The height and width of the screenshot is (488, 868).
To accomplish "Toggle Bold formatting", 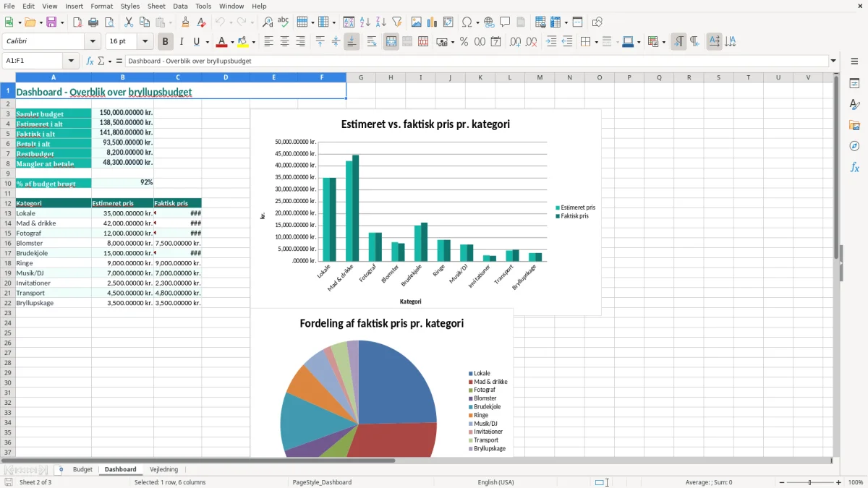I will (x=166, y=42).
